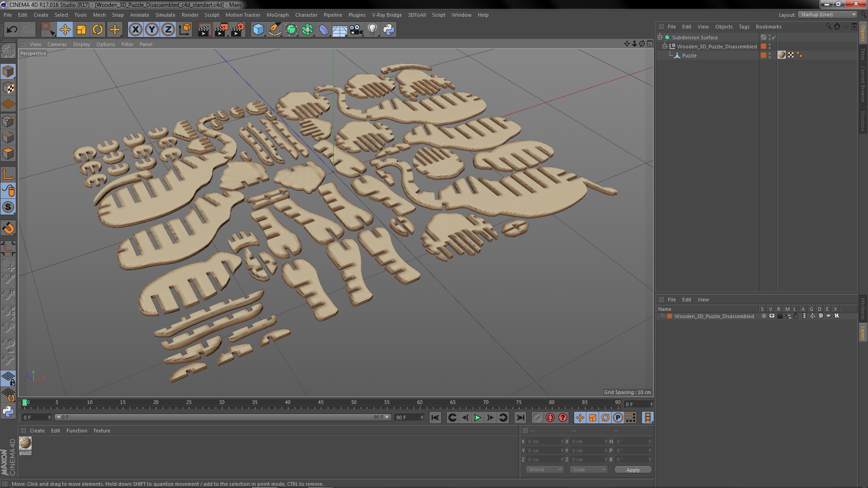The height and width of the screenshot is (488, 868).
Task: Open the spline Pen tool
Action: (x=274, y=30)
